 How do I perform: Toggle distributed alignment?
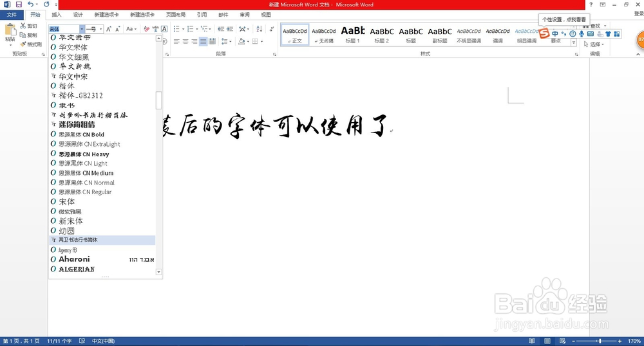212,41
